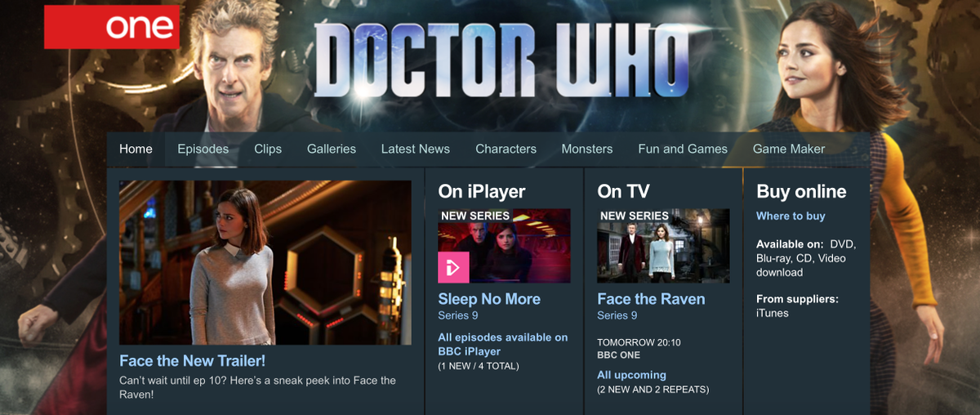980x415 pixels.
Task: Click the (2 NEW AND 2 REPEATS) text
Action: click(x=653, y=390)
